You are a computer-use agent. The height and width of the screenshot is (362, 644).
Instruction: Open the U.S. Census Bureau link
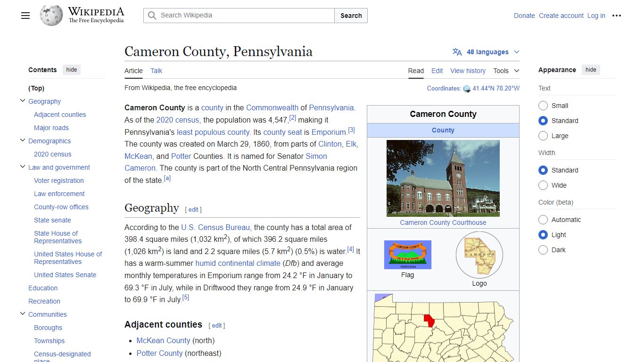click(x=215, y=227)
